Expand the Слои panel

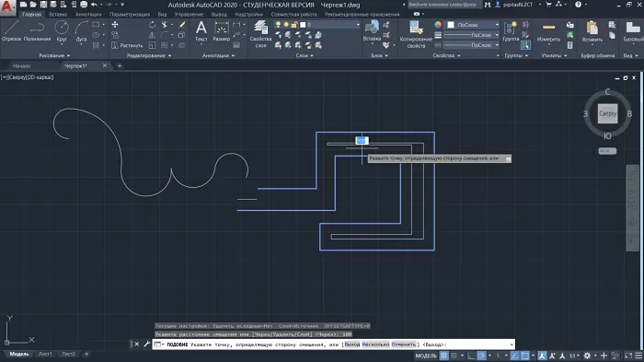click(305, 55)
